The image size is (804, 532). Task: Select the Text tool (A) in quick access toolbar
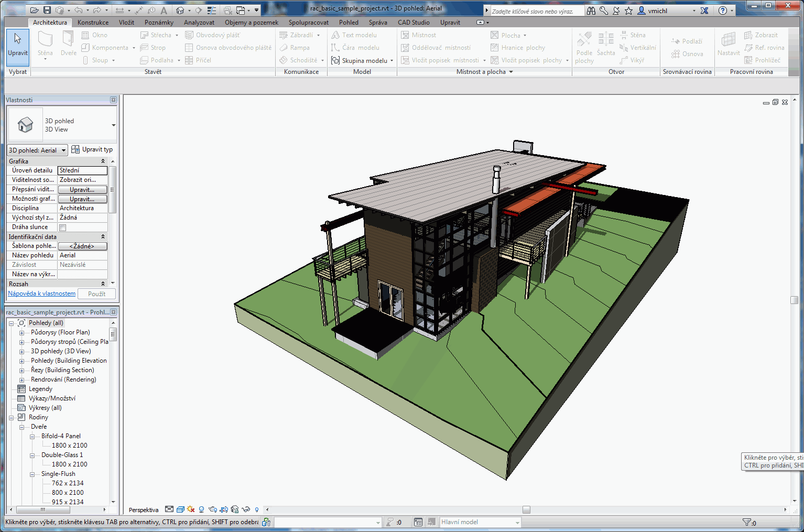(164, 10)
